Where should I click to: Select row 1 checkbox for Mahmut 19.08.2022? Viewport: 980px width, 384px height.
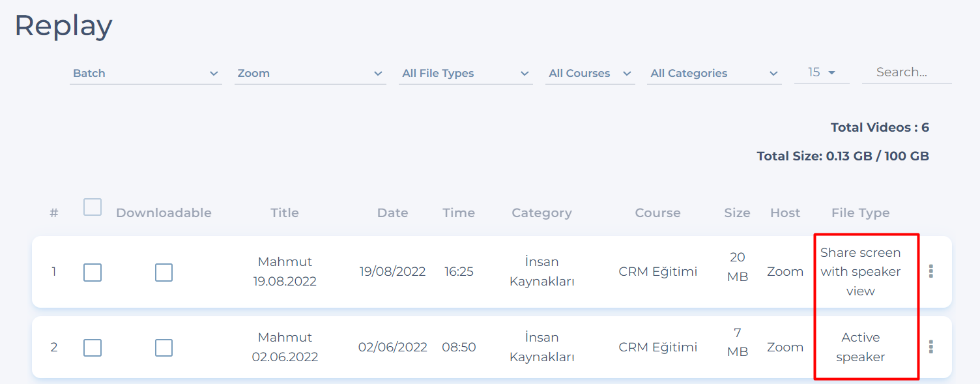click(x=93, y=272)
